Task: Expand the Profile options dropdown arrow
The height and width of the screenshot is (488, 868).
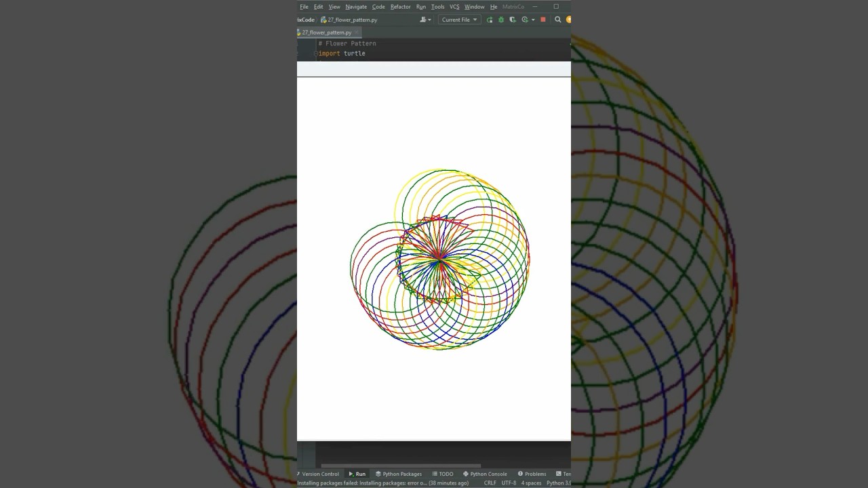Action: click(x=533, y=20)
